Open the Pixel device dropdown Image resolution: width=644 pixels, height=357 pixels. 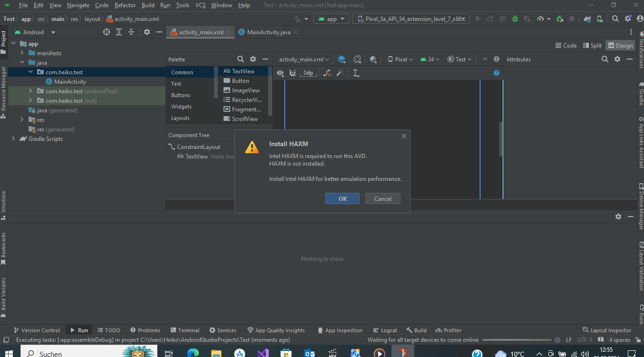[400, 59]
